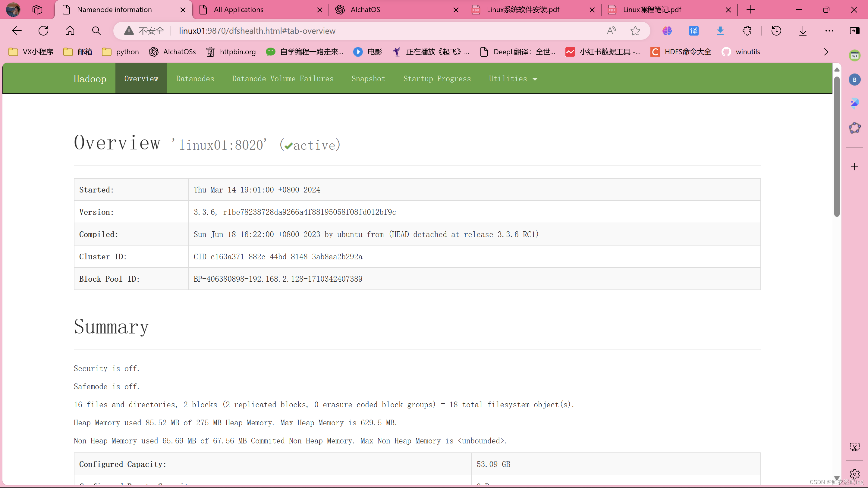Open the screenshot tool in sidebar

pyautogui.click(x=854, y=447)
